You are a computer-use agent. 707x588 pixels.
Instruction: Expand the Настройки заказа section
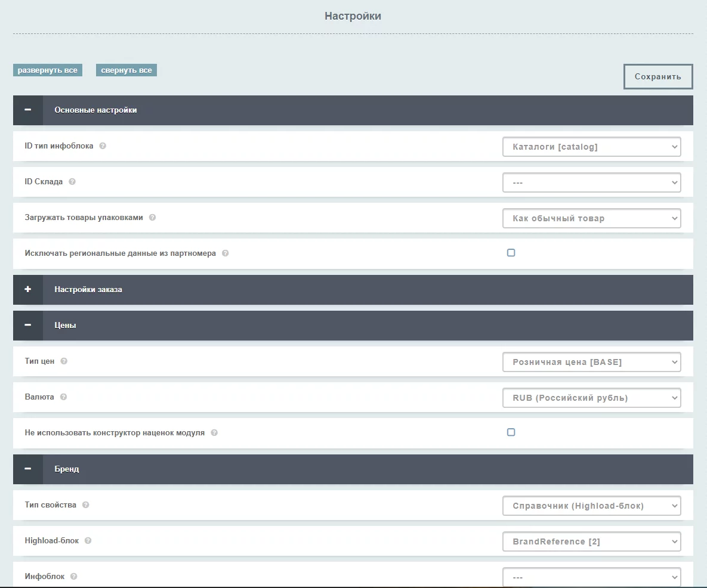28,290
